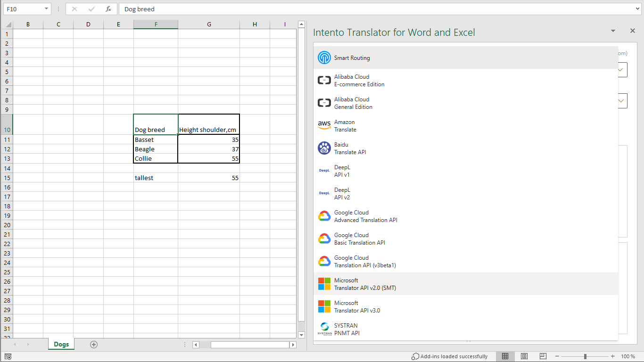This screenshot has width=644, height=362.
Task: Select column G header
Action: (x=209, y=24)
